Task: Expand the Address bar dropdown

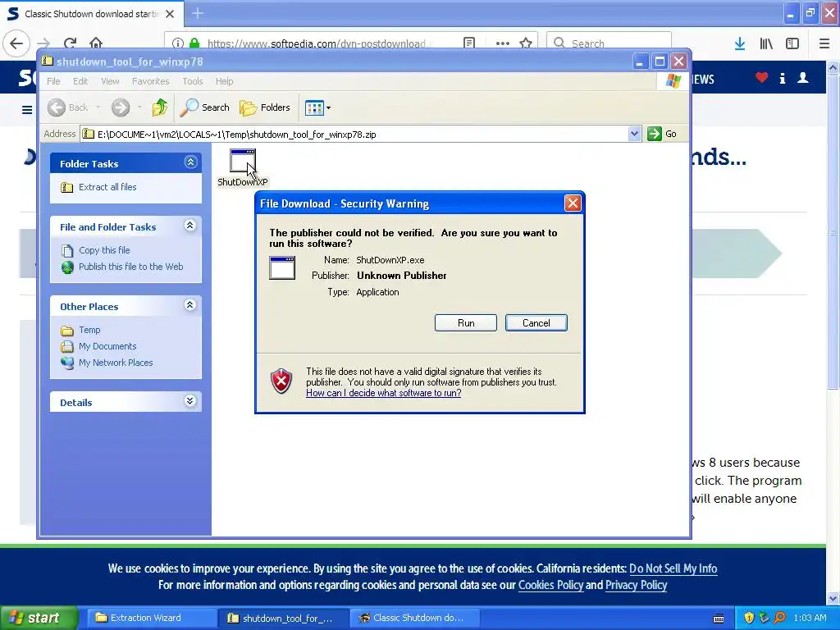Action: coord(634,134)
